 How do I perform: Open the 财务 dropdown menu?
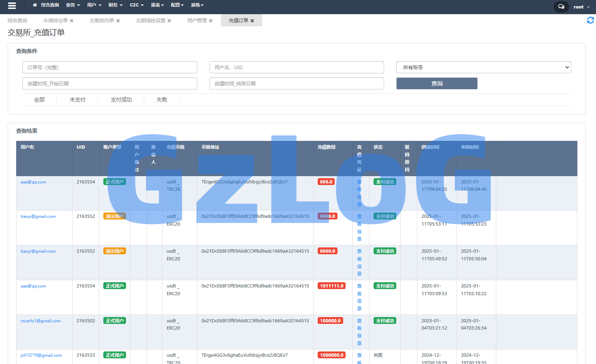tap(115, 5)
